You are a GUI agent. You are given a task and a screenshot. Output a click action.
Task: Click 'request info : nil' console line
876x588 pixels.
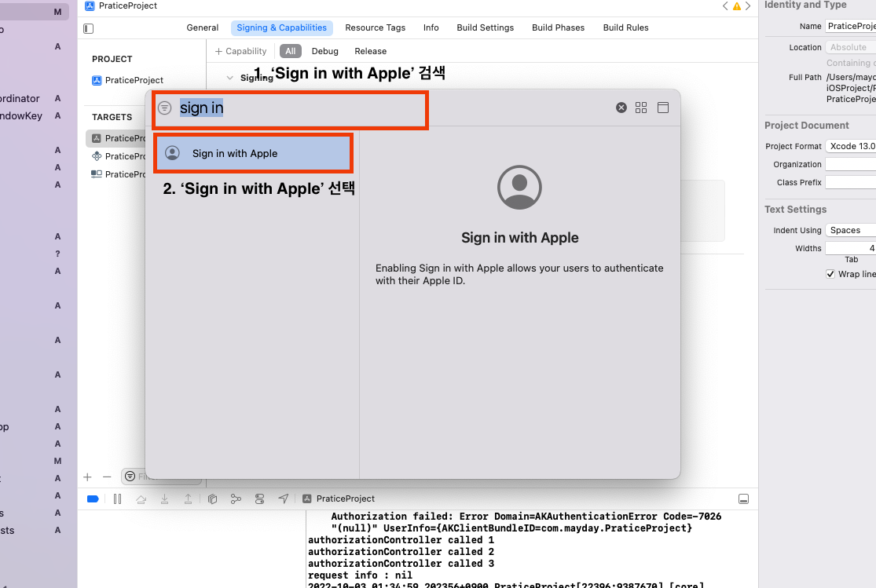tap(360, 575)
